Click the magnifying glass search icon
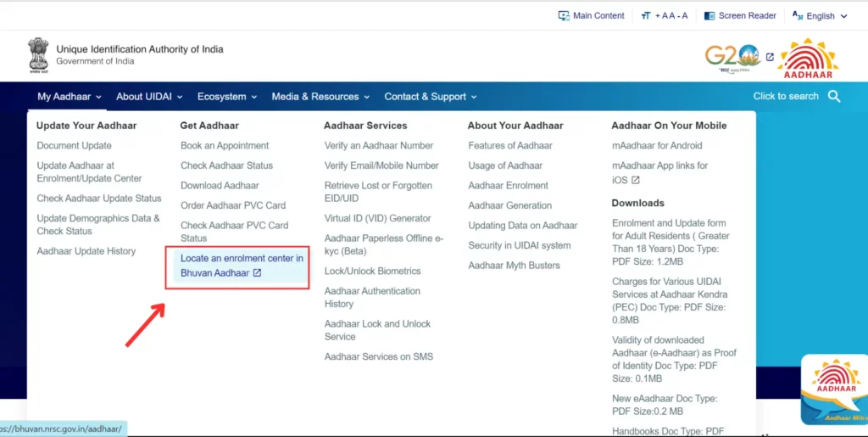Screen dimensions: 868x437 pos(834,97)
